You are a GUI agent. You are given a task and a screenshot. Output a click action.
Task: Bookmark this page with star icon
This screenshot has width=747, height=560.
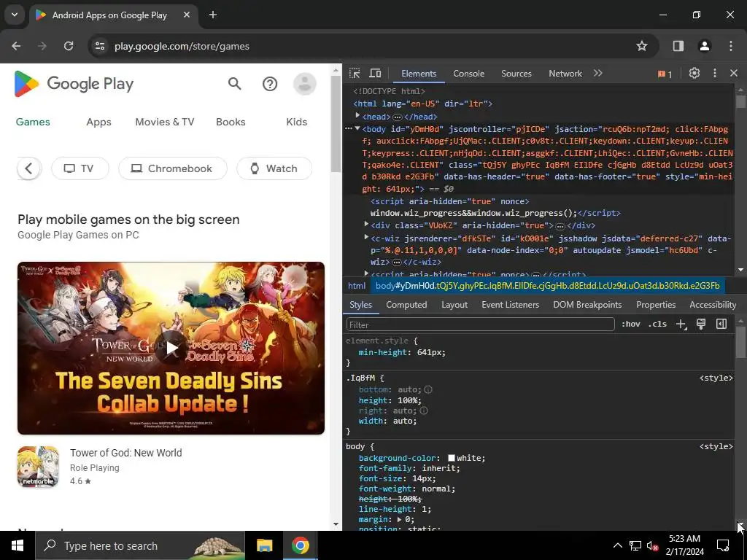(642, 46)
